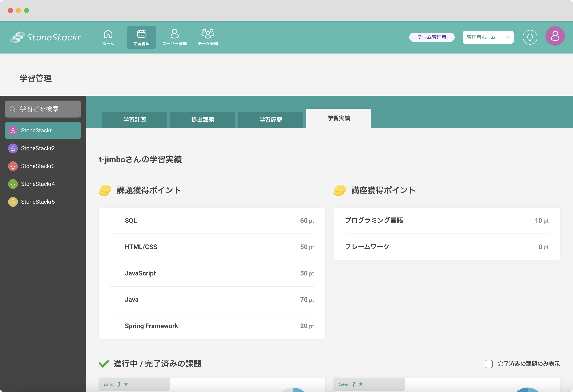
Task: Open the left Level 1 task card
Action: (212, 385)
